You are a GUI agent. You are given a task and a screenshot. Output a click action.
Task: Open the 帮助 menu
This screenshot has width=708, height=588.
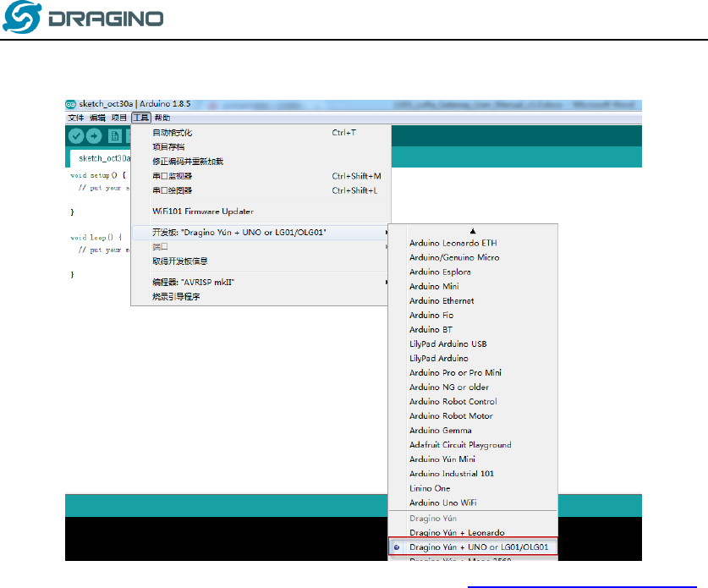(162, 118)
